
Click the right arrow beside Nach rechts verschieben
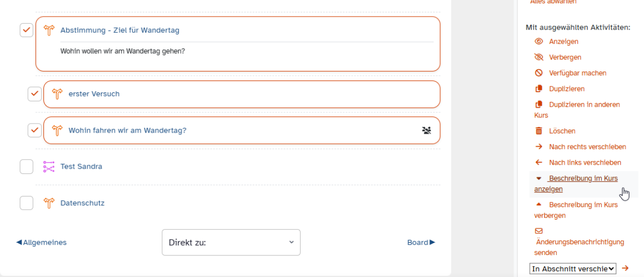(x=539, y=147)
